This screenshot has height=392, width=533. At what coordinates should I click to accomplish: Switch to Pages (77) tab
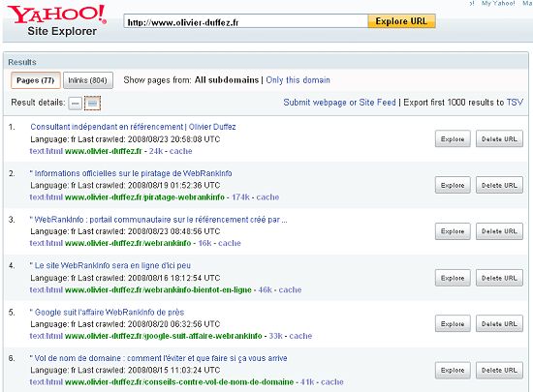(35, 80)
